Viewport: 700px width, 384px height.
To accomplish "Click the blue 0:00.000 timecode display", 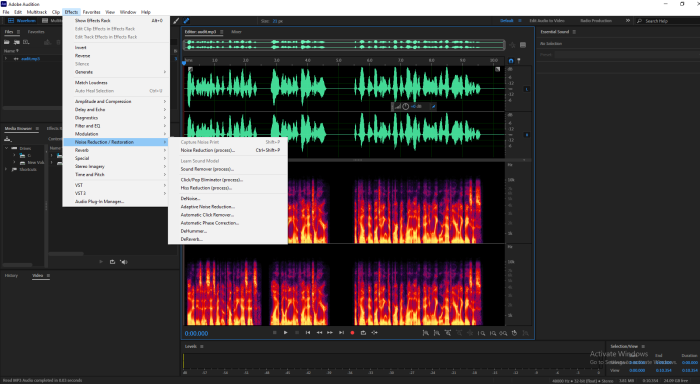I will (x=196, y=334).
